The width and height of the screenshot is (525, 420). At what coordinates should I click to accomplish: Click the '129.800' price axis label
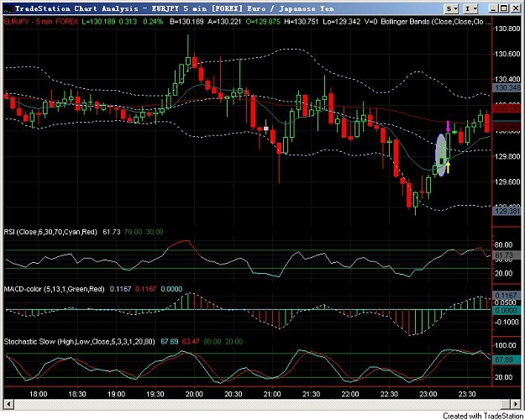pos(507,156)
